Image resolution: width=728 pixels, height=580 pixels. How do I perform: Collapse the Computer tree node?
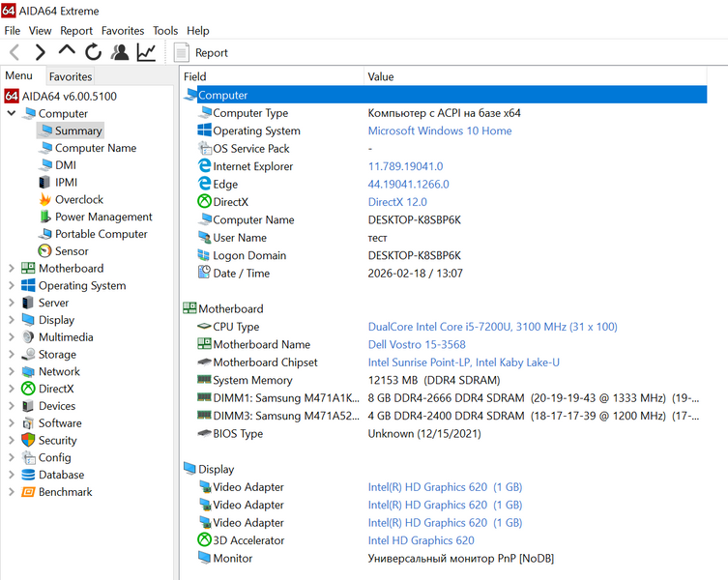(12, 113)
